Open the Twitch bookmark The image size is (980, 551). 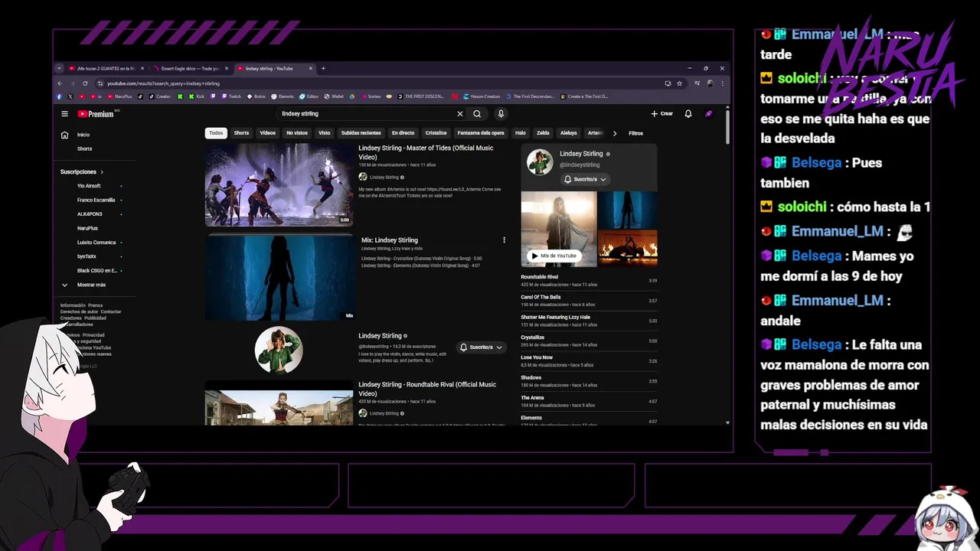pyautogui.click(x=230, y=96)
